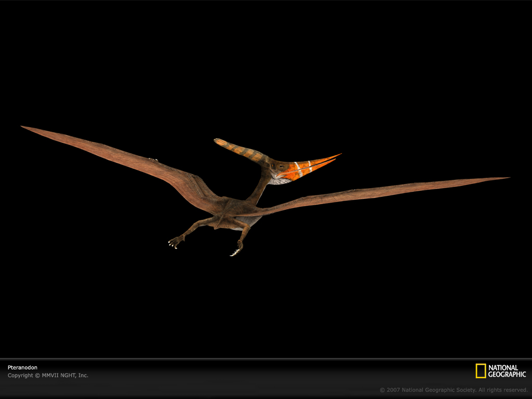Image resolution: width=532 pixels, height=399 pixels.
Task: Click 'Copyright © MMVII NGHT, Inc.' text
Action: click(x=48, y=375)
